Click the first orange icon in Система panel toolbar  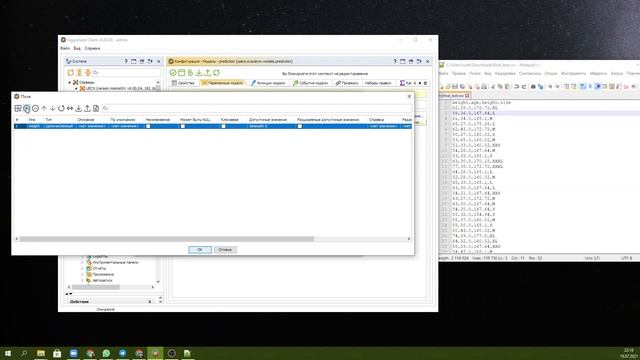[x=71, y=73]
